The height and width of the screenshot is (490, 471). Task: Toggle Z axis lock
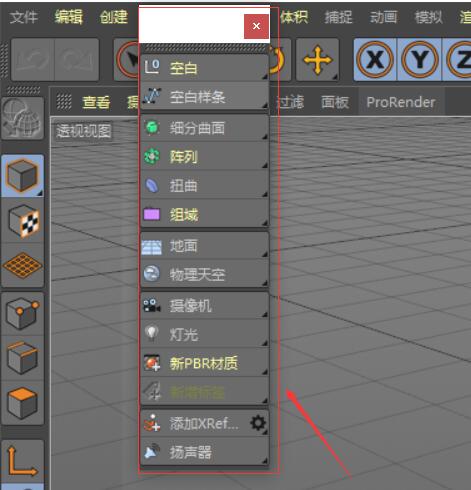(458, 60)
